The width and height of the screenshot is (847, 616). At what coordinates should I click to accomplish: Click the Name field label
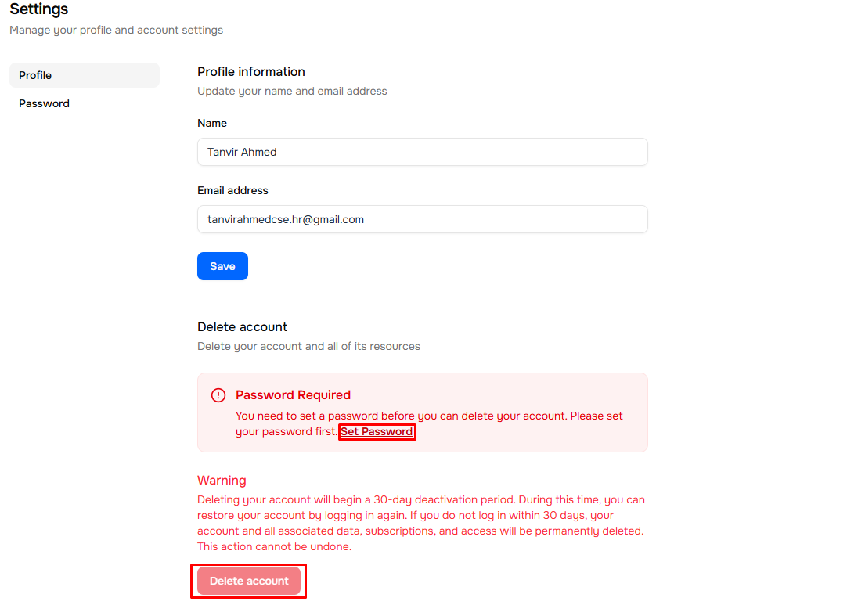pos(212,123)
